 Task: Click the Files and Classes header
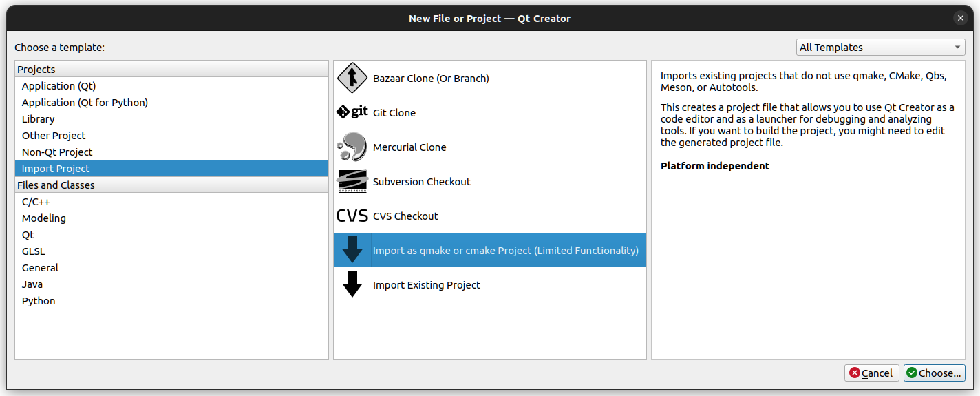[171, 185]
